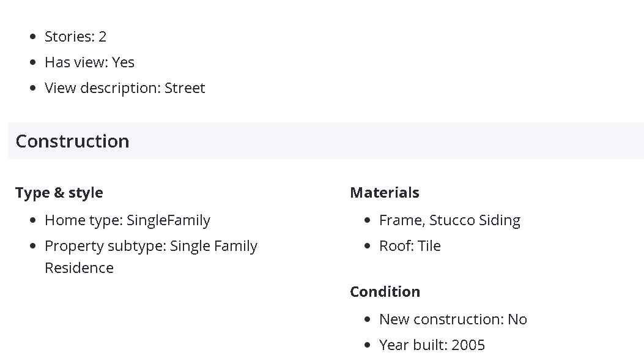Viewport: 644px width, 358px height.
Task: Select the "Home type: SingleFamily" item
Action: [127, 220]
